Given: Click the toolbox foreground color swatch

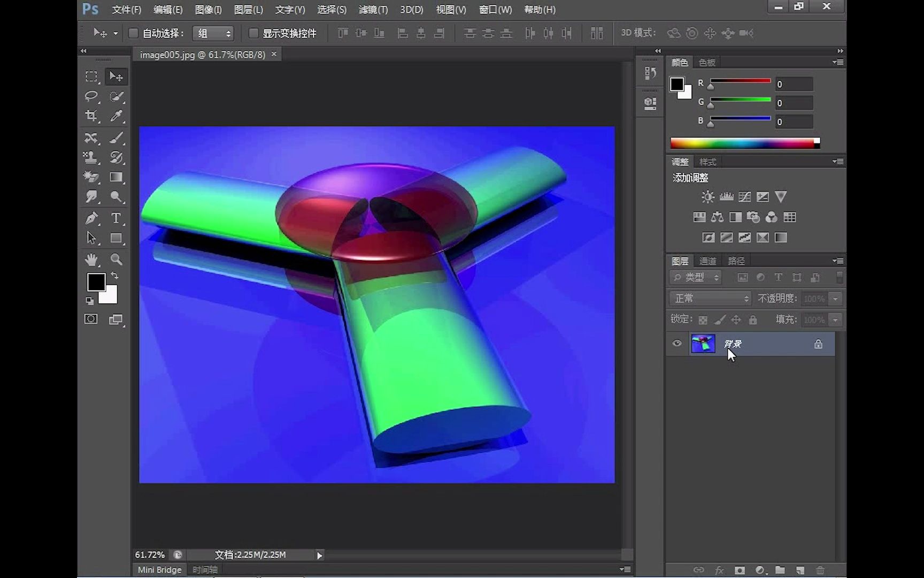Looking at the screenshot, I should point(96,282).
